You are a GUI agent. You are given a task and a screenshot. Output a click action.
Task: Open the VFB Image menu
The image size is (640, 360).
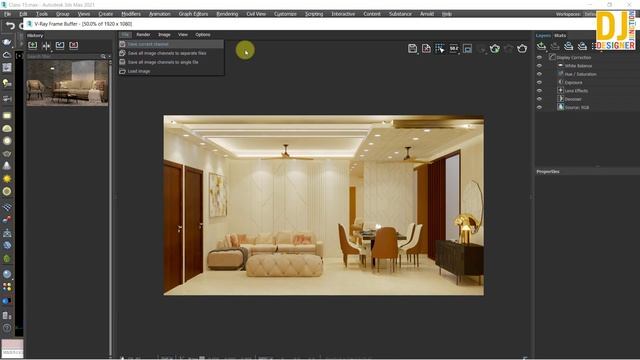pyautogui.click(x=164, y=35)
